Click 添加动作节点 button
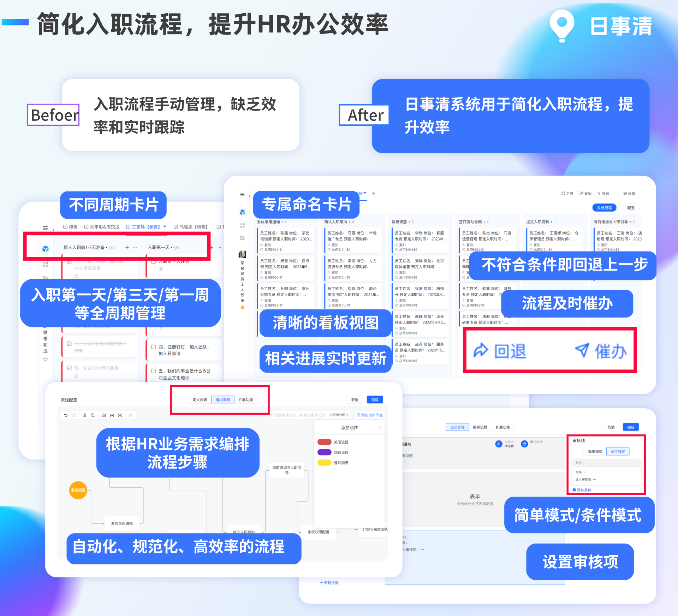Image resolution: width=678 pixels, height=616 pixels. coord(369,415)
